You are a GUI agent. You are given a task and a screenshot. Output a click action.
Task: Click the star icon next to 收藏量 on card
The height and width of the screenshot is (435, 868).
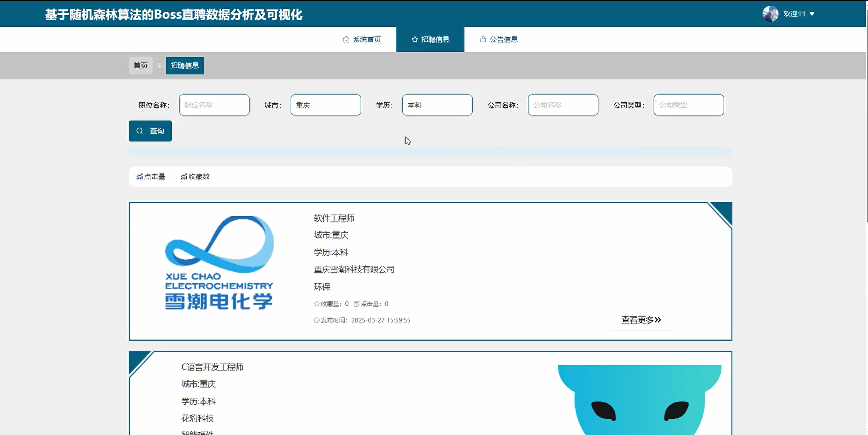click(316, 303)
